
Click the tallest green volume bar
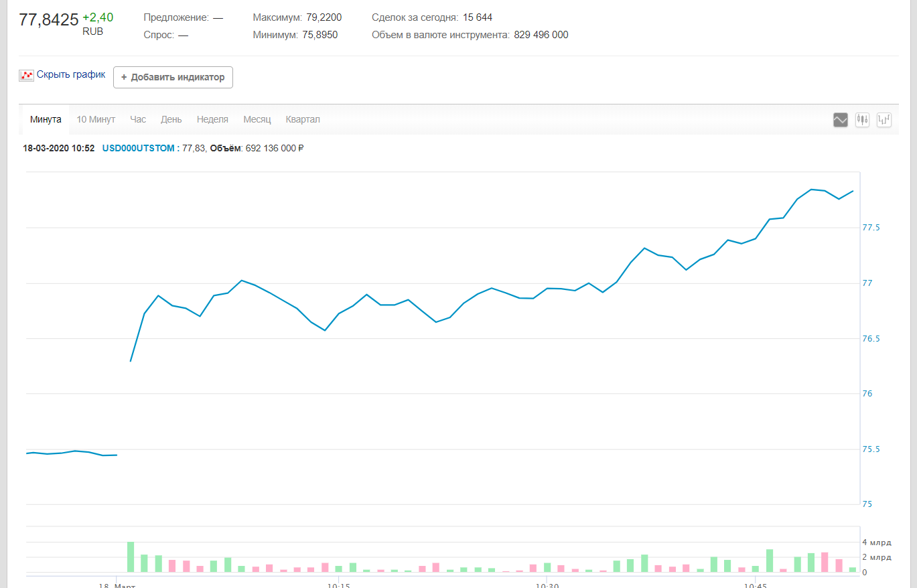pos(131,557)
